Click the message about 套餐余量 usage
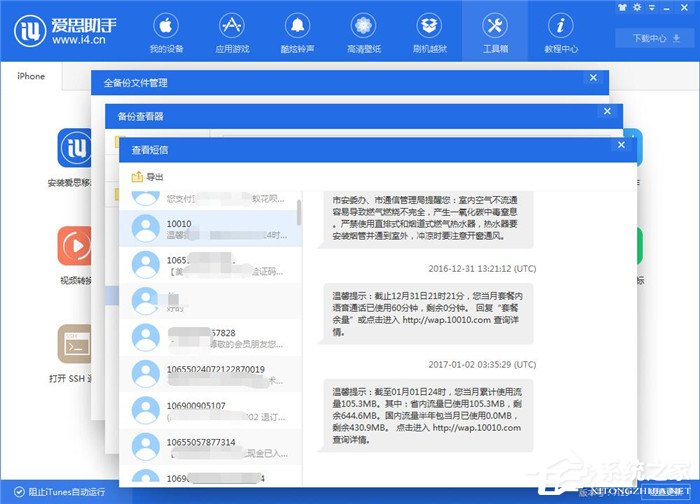Viewport: 700px width, 504px height. (x=428, y=314)
